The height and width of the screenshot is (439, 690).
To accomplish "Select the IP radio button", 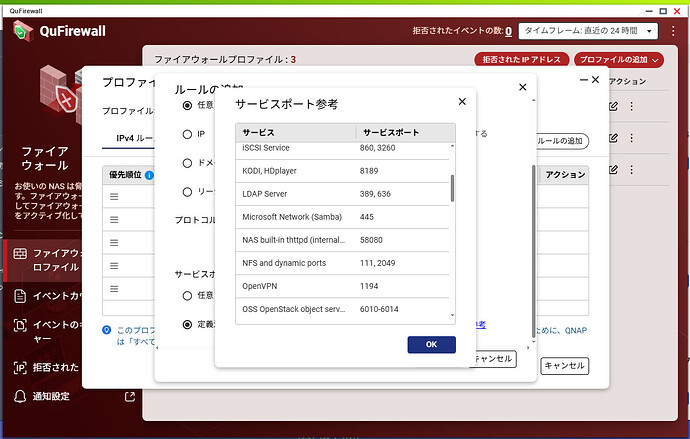I will (187, 133).
